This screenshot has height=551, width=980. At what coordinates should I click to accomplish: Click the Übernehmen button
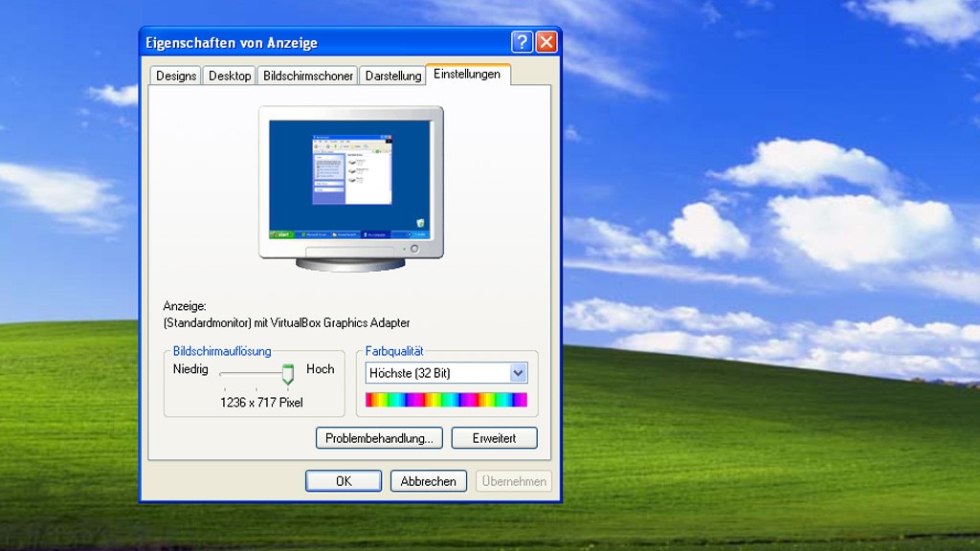point(514,481)
